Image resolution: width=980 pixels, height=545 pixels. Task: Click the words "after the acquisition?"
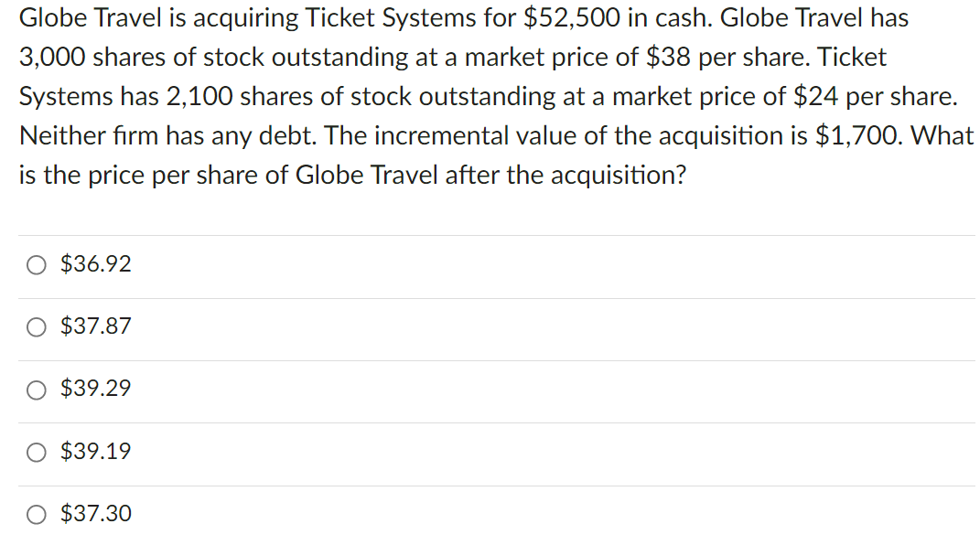click(565, 176)
